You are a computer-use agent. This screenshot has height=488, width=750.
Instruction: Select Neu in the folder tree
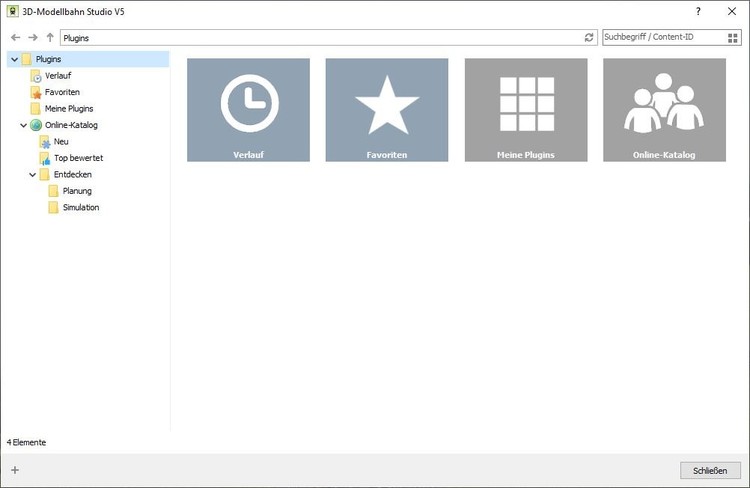(61, 142)
